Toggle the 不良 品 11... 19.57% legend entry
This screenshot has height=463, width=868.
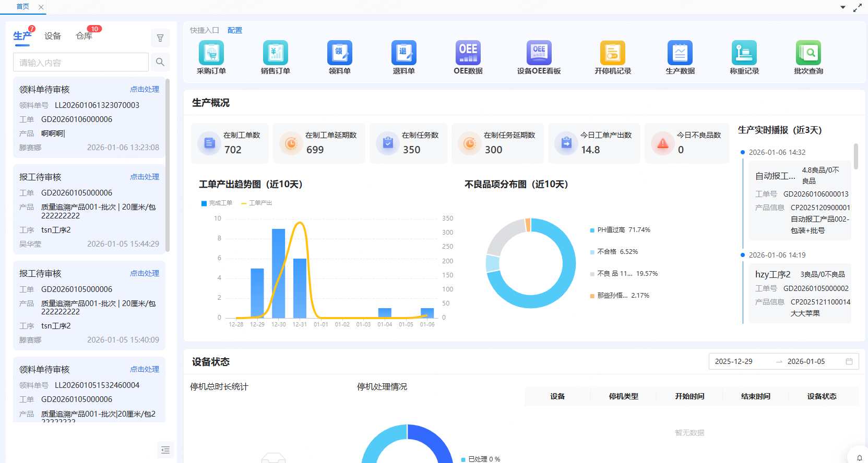pyautogui.click(x=624, y=274)
